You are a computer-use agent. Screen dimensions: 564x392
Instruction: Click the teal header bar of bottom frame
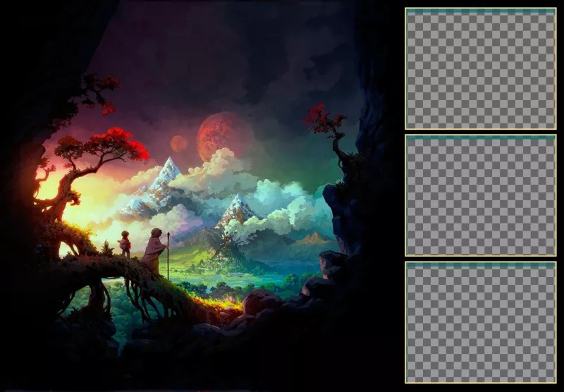481,265
